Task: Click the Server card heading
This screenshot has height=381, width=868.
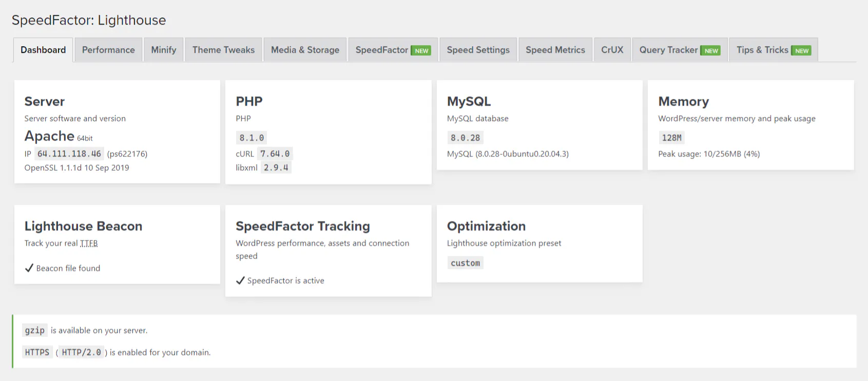Action: pyautogui.click(x=45, y=102)
